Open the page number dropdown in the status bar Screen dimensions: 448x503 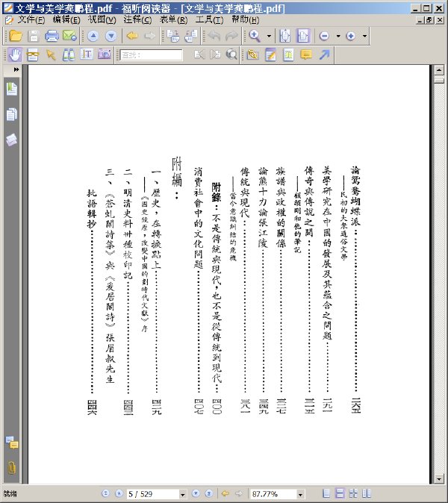(x=183, y=494)
